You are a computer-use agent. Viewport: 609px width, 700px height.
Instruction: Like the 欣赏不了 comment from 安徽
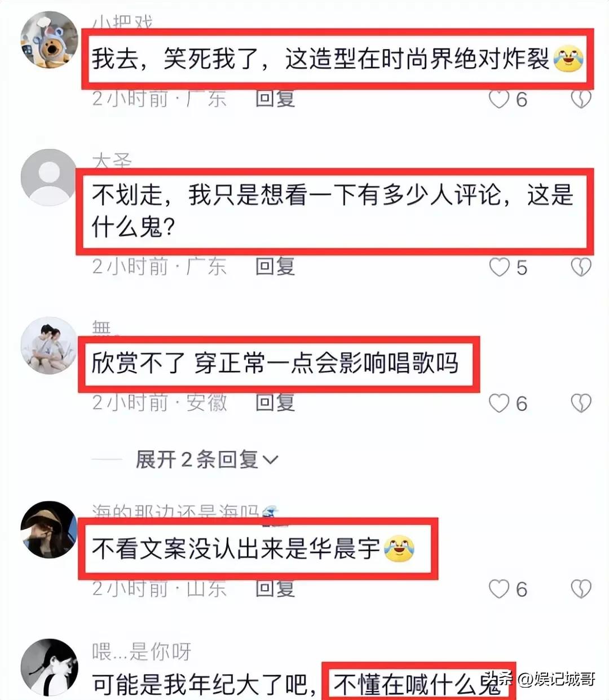coord(499,403)
